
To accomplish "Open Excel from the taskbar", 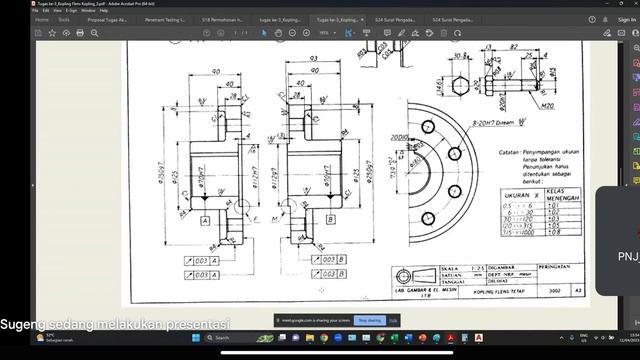I will tap(394, 338).
